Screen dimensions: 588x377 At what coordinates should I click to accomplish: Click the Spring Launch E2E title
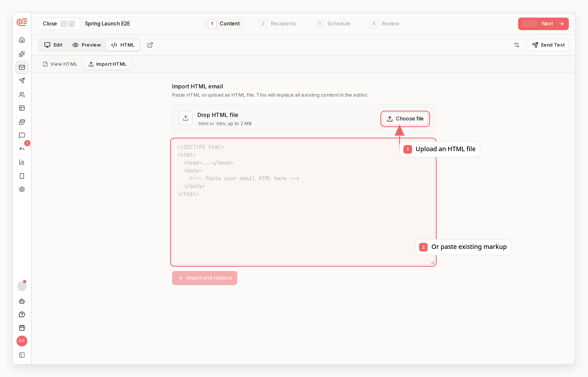pos(108,24)
